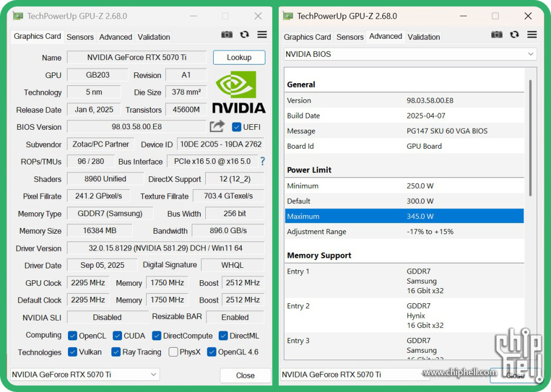Uncheck the Ray Tracing checkbox
The width and height of the screenshot is (551, 392).
pyautogui.click(x=116, y=352)
